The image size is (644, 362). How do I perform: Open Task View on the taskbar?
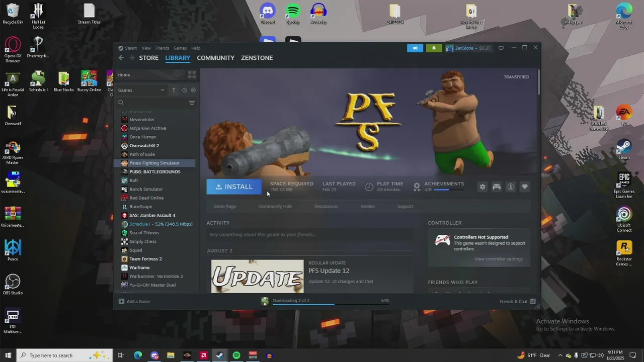click(x=121, y=355)
